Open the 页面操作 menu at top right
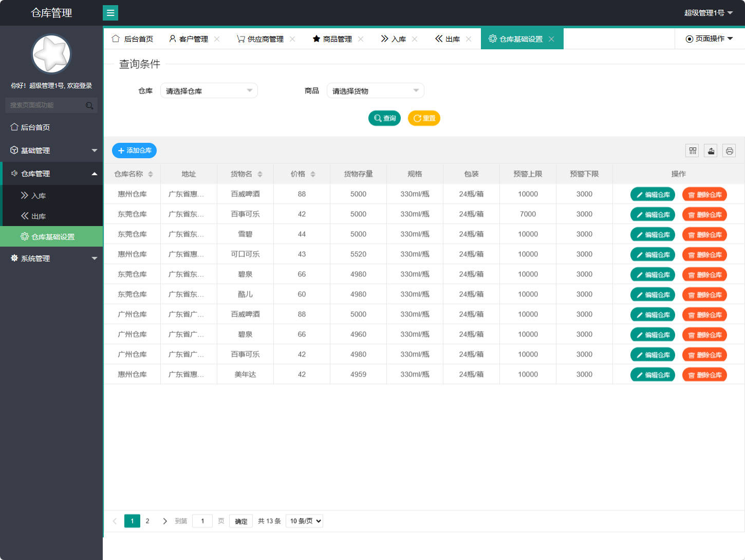 (710, 39)
